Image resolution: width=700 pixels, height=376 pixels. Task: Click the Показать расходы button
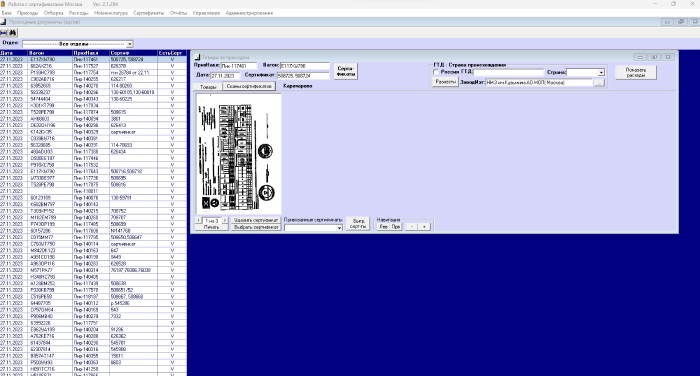(x=636, y=72)
